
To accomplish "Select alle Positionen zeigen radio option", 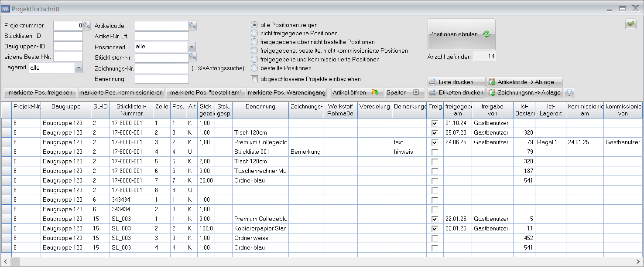I will pos(255,25).
